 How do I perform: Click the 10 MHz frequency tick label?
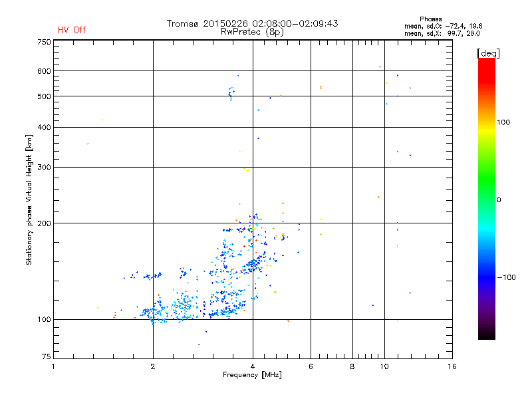[384, 366]
